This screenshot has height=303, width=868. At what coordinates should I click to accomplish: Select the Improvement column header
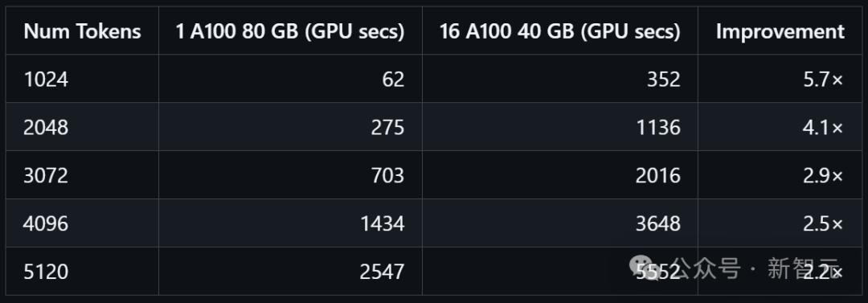click(780, 31)
